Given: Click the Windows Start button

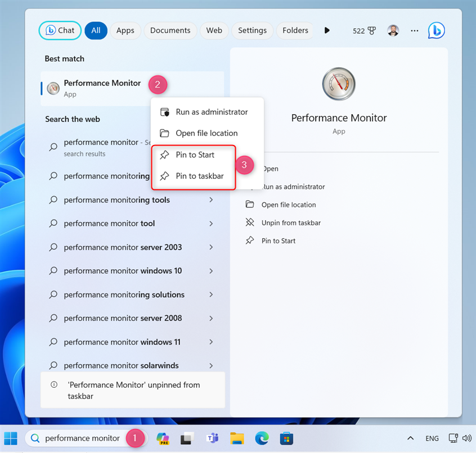Looking at the screenshot, I should [11, 438].
